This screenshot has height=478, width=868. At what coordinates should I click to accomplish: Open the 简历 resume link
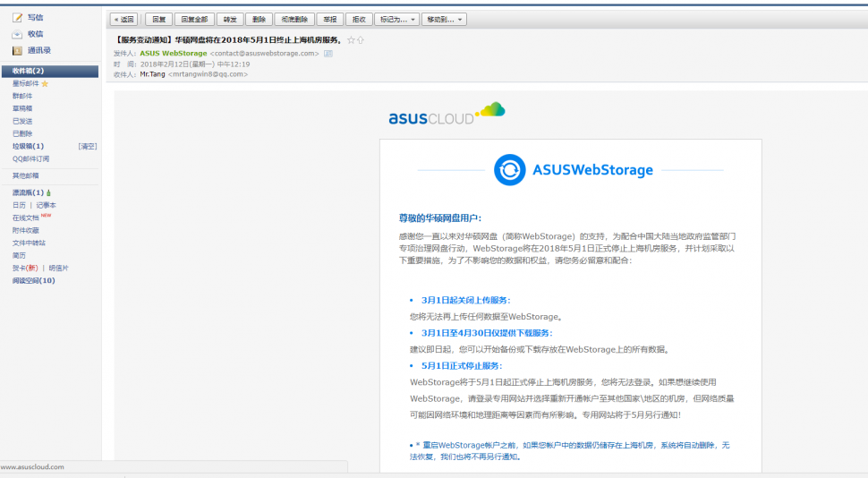point(19,256)
